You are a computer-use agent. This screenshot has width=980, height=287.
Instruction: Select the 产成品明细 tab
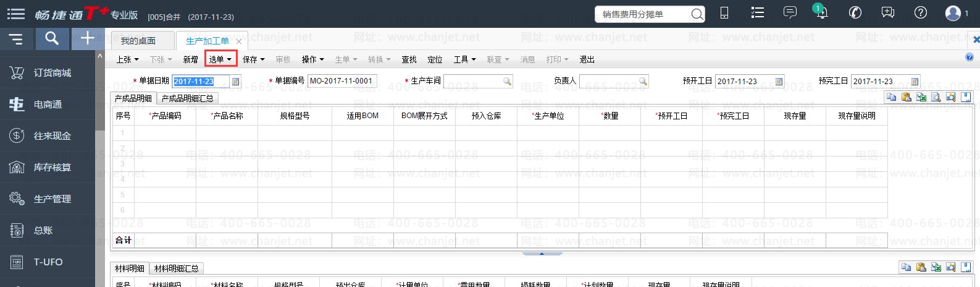pyautogui.click(x=133, y=98)
